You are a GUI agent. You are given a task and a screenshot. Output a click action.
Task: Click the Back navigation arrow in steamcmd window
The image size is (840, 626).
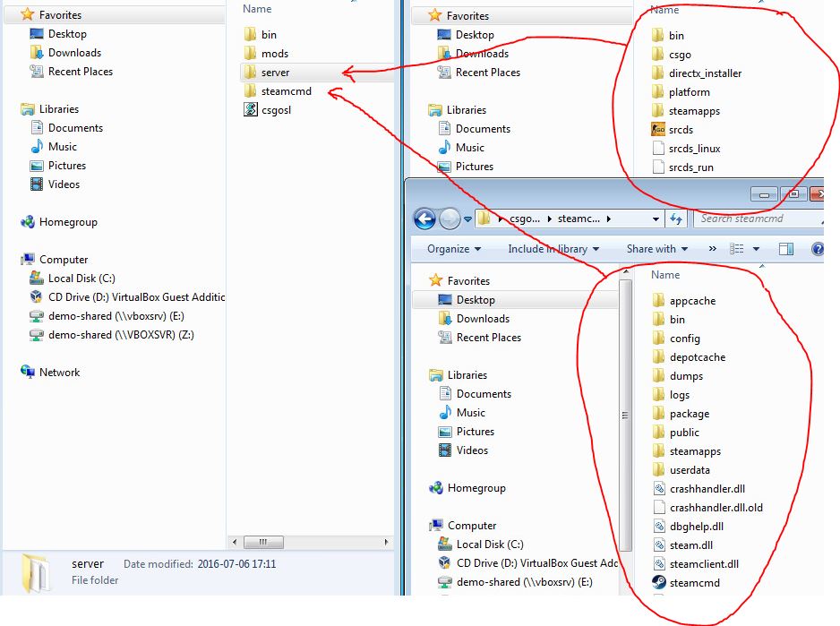pos(424,219)
